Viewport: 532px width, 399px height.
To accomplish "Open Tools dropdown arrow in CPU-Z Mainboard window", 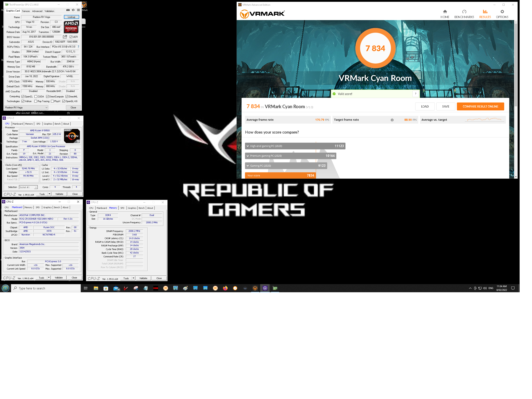I will coord(49,278).
